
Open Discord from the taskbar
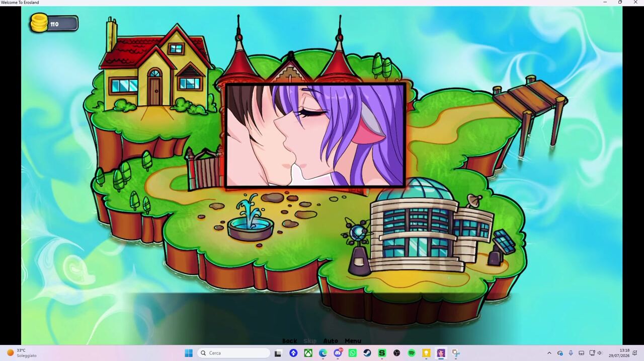[338, 353]
